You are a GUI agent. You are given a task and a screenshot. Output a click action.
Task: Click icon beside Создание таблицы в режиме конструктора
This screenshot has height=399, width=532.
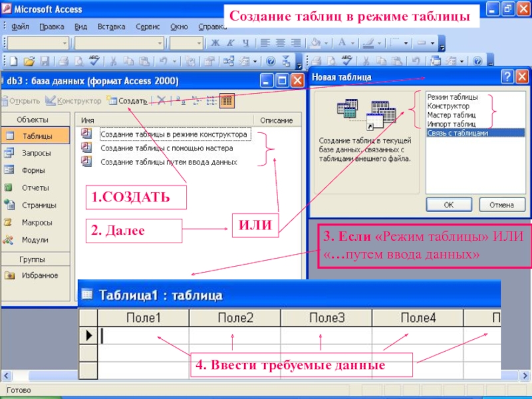[x=86, y=134]
